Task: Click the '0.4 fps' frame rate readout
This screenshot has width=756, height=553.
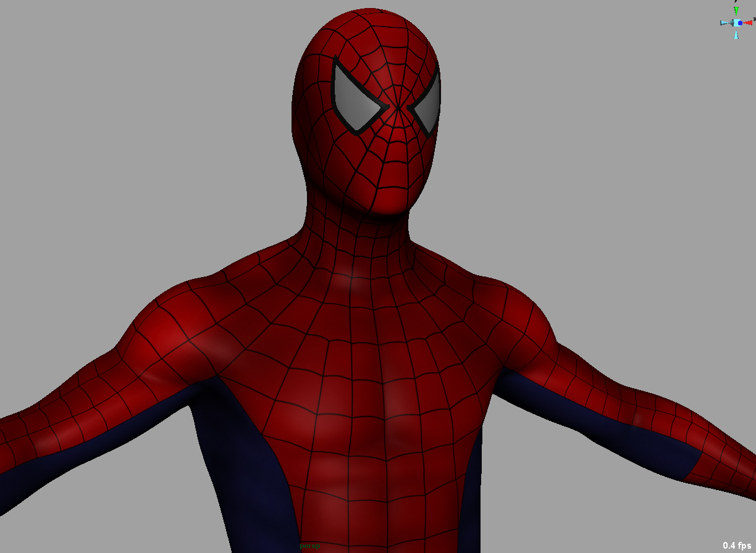Action: coord(737,546)
